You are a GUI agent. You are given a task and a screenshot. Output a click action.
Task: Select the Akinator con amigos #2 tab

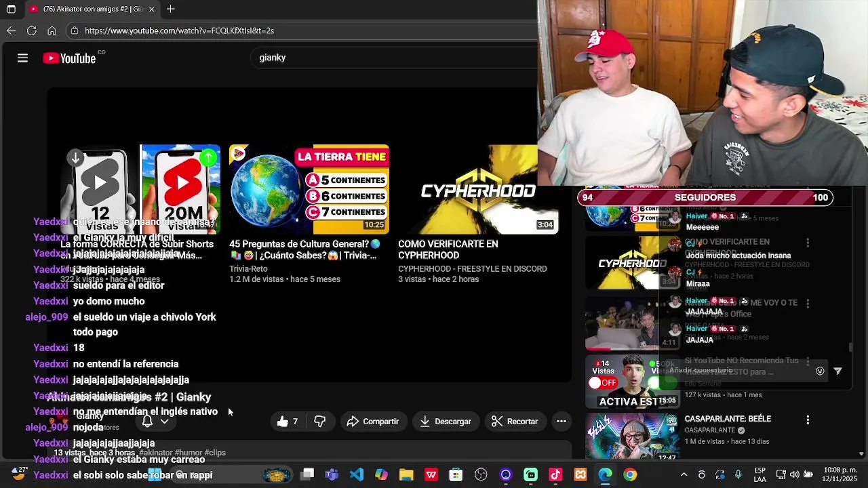click(x=88, y=9)
